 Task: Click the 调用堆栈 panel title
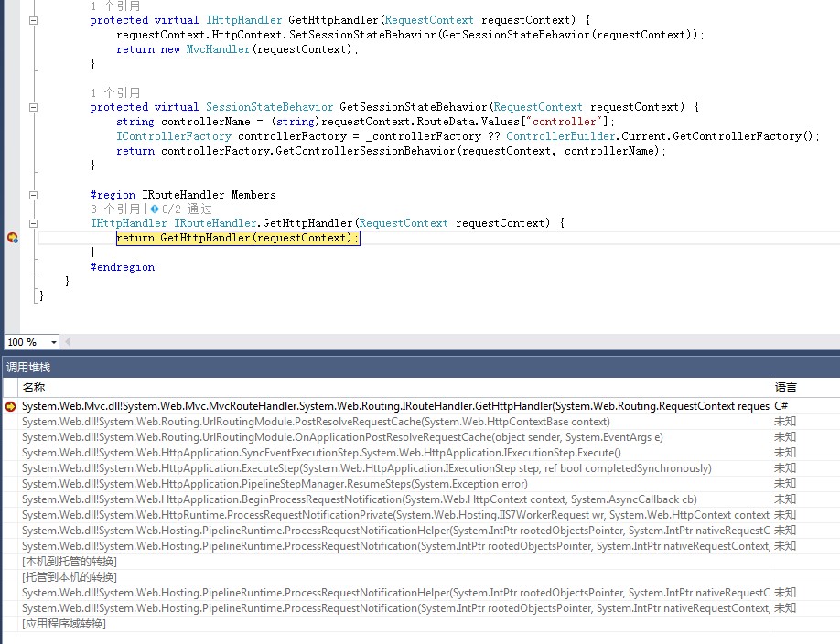28,368
